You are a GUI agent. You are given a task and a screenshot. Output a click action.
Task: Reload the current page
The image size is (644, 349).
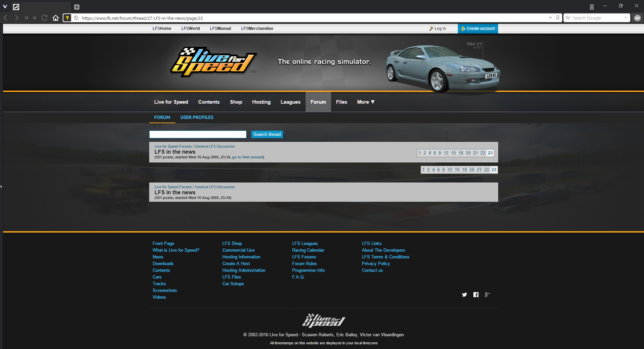(x=44, y=18)
